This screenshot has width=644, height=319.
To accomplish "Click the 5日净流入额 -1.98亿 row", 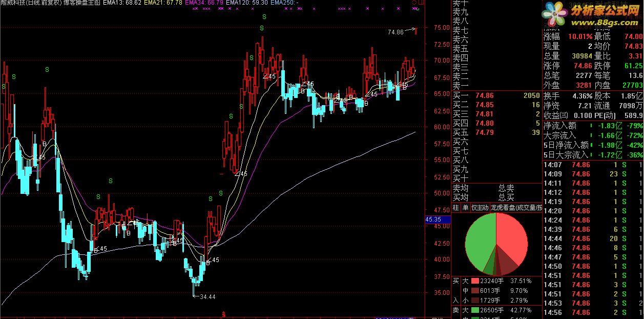I will point(593,145).
